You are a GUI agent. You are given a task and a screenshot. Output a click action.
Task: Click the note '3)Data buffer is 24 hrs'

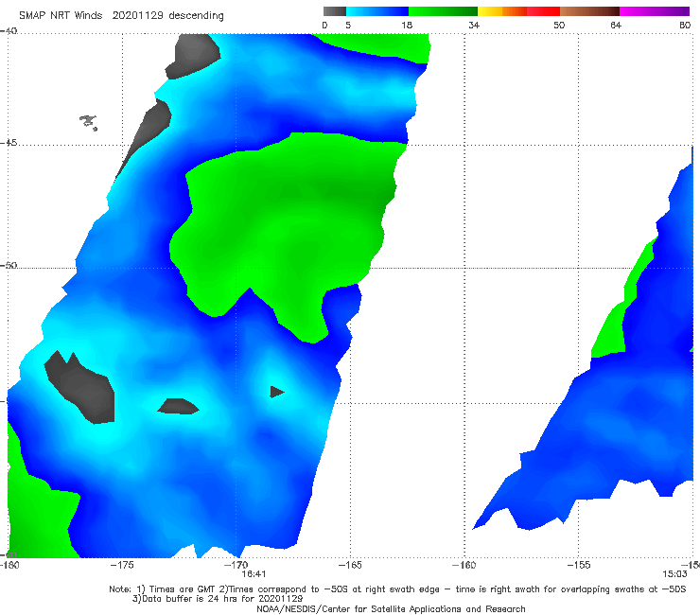[218, 599]
